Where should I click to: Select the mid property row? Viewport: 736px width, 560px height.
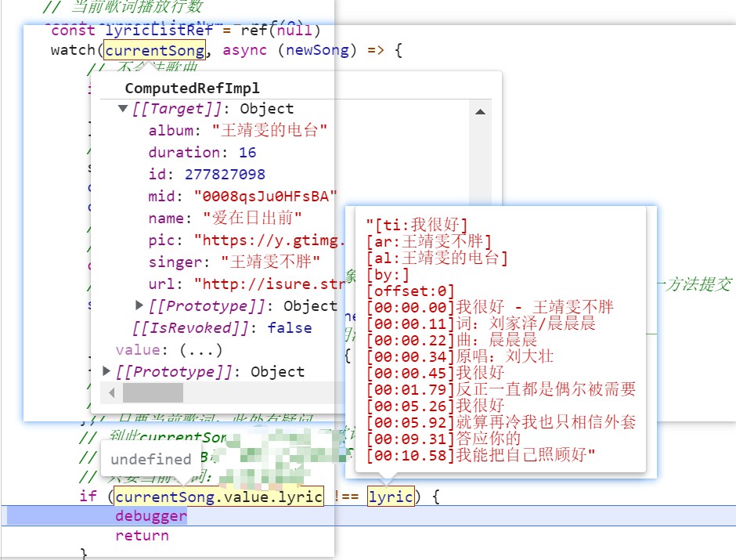click(243, 197)
